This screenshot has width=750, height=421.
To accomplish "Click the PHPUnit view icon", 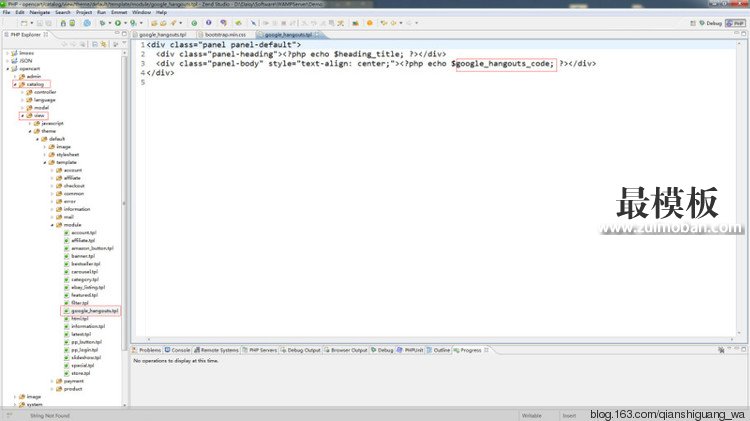I will pyautogui.click(x=399, y=350).
